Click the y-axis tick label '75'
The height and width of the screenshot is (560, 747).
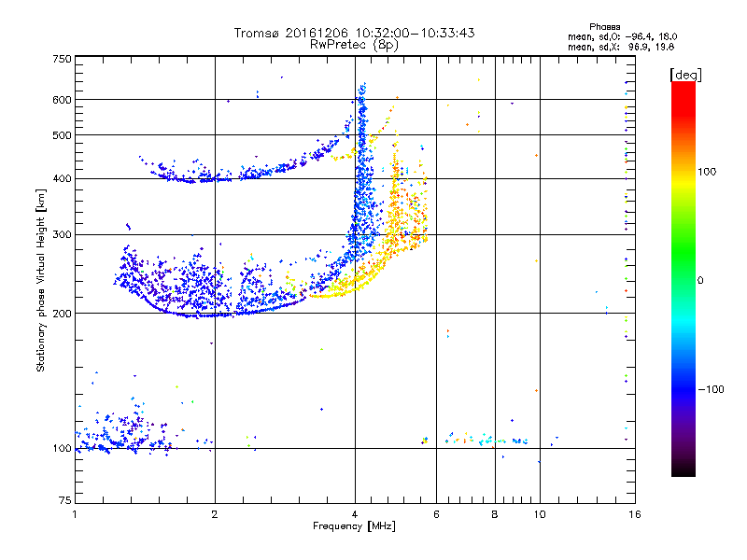pos(65,500)
